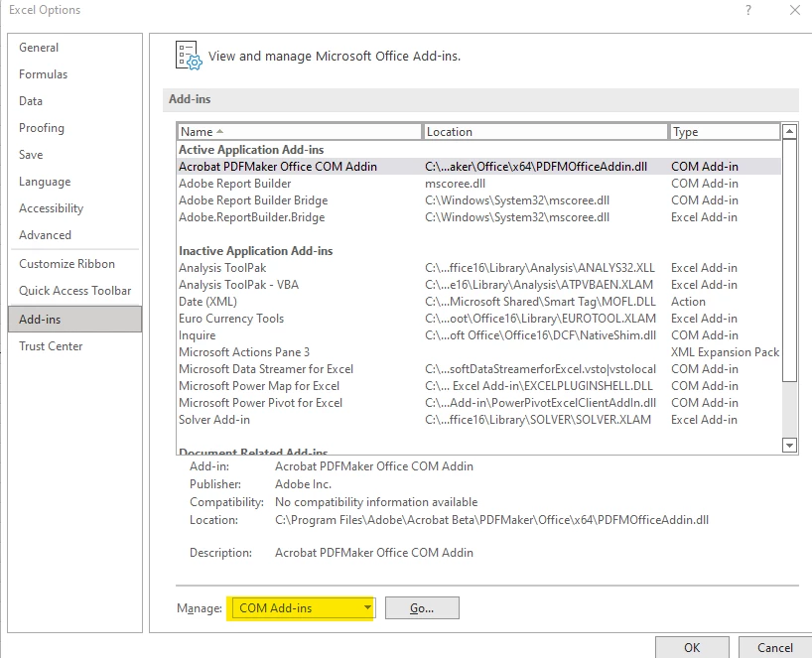Close the Excel Options dialog

coord(795,10)
